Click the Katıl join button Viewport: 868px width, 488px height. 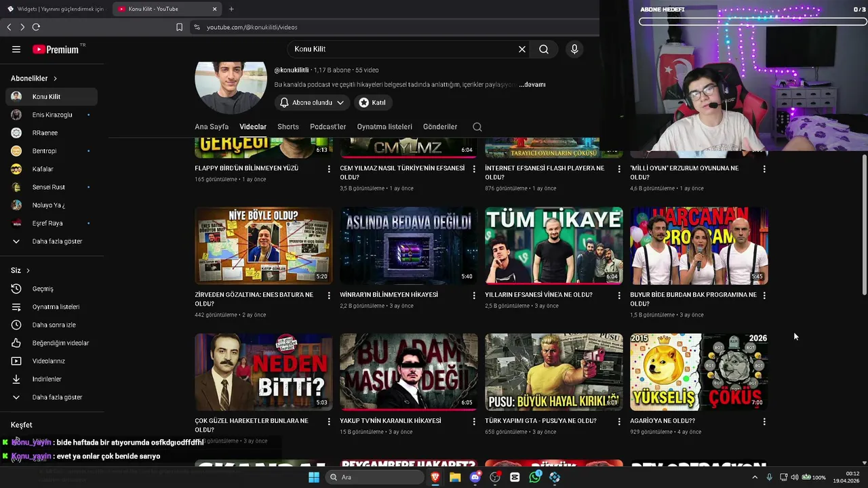(372, 102)
